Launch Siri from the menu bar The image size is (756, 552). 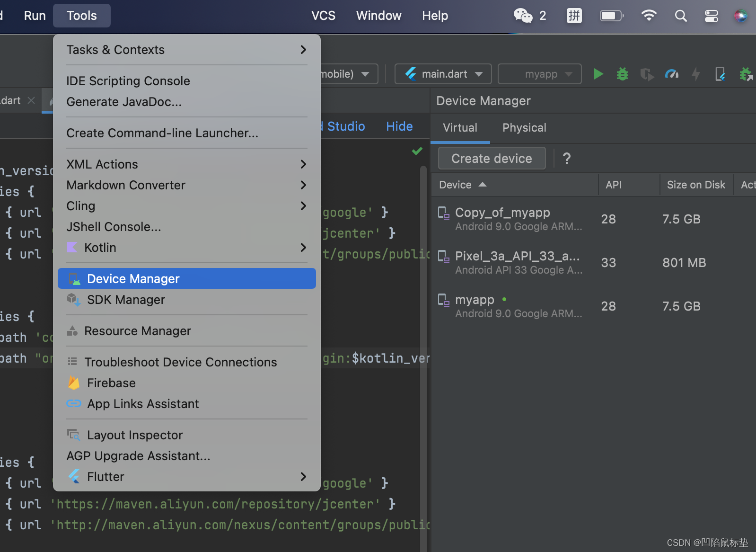[741, 16]
